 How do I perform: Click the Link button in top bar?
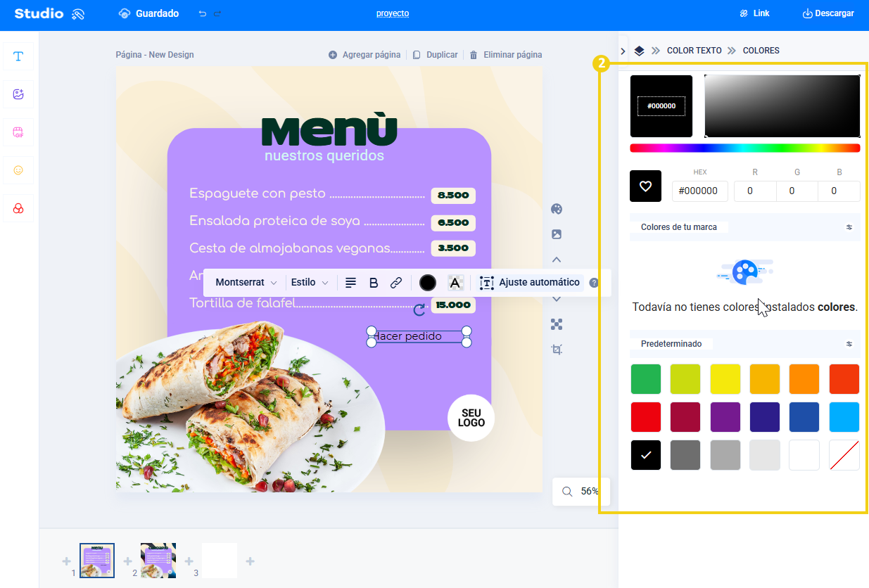tap(754, 13)
